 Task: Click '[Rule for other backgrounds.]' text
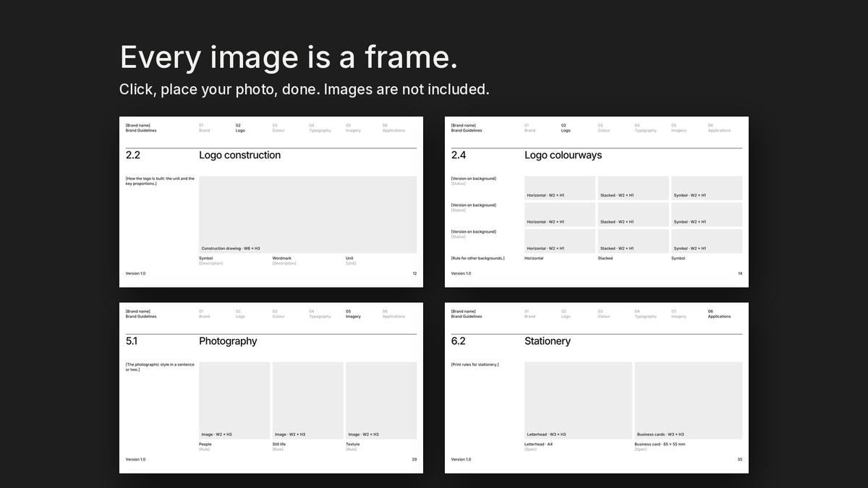(477, 258)
